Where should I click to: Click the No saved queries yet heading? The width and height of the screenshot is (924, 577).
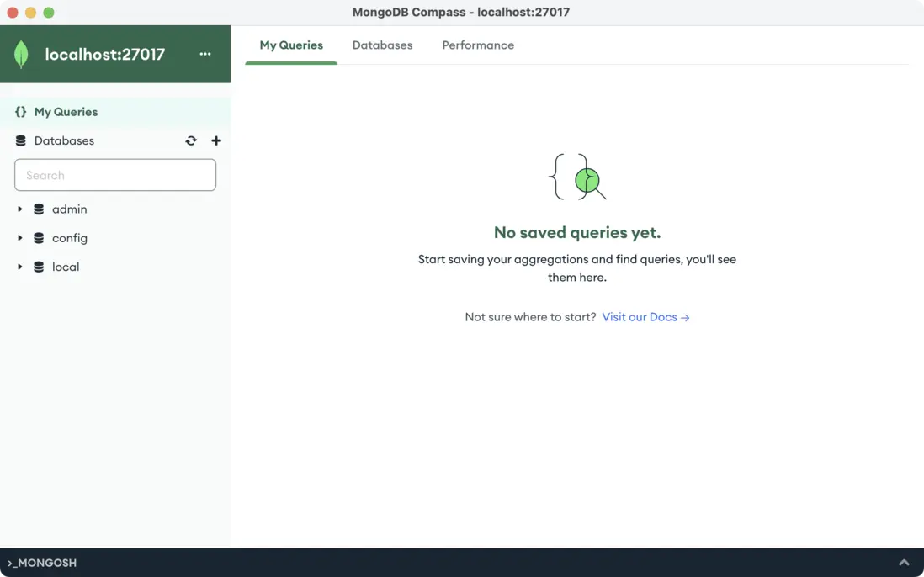coord(577,232)
